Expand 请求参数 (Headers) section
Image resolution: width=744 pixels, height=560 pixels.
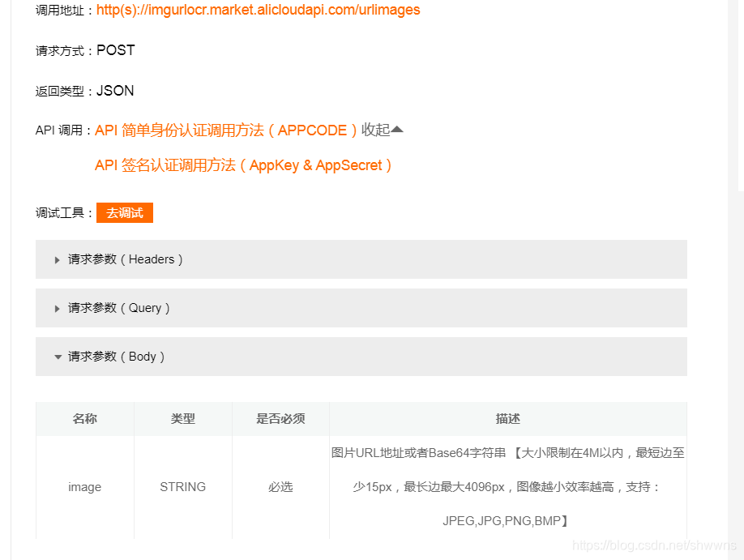(361, 259)
